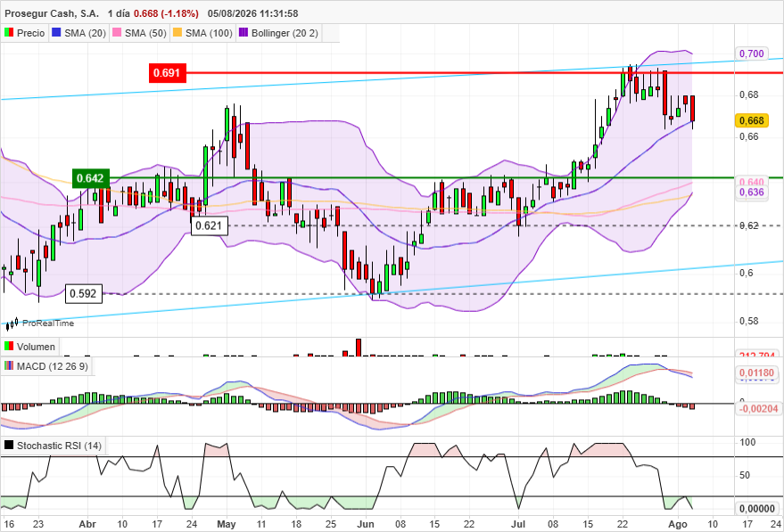Click the yellow 0,668 current price tag

751,120
